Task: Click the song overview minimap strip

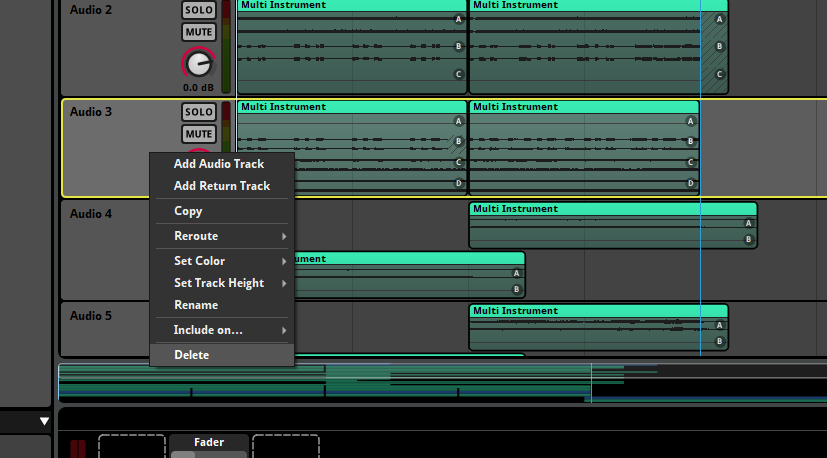Action: 442,383
